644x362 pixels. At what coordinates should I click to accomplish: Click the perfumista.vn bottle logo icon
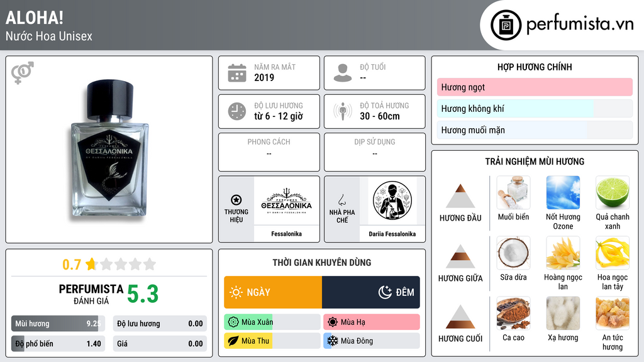(506, 25)
